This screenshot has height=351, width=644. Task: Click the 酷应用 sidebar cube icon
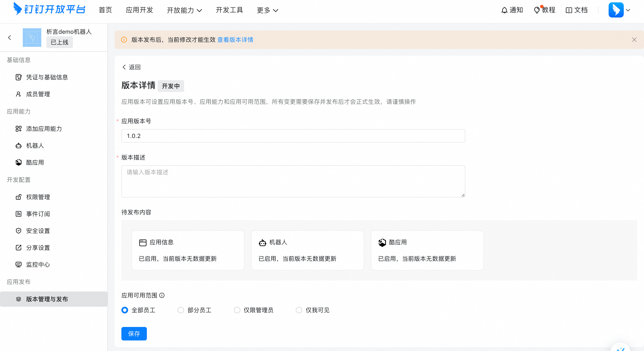pyautogui.click(x=19, y=162)
